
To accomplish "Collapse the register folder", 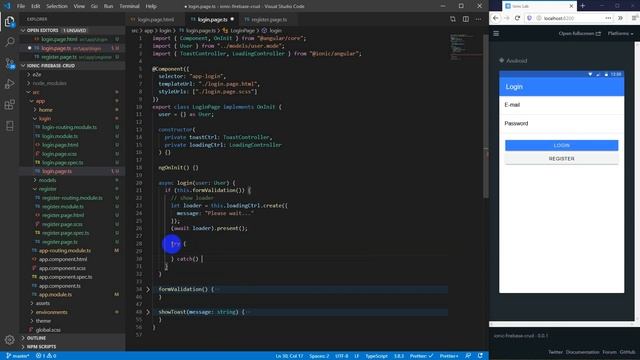I will click(x=47, y=189).
